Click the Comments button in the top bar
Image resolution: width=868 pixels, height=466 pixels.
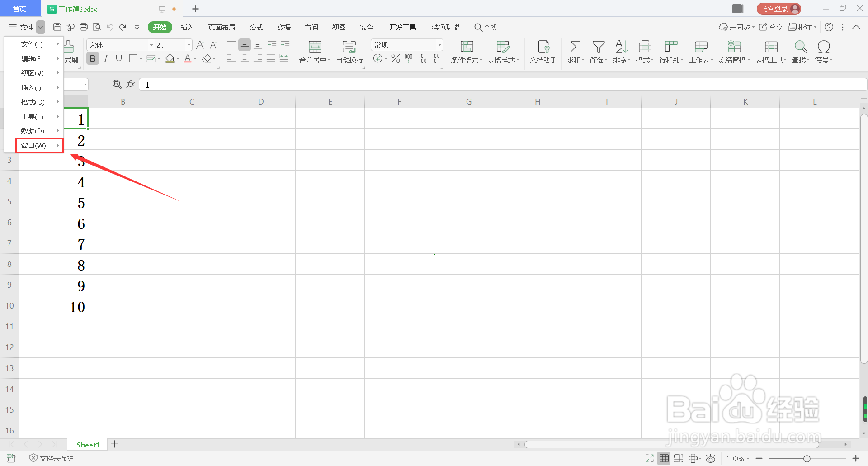pos(802,27)
